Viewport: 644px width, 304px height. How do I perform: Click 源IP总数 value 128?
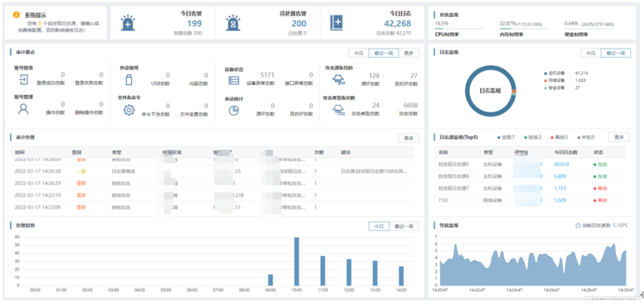tap(374, 75)
